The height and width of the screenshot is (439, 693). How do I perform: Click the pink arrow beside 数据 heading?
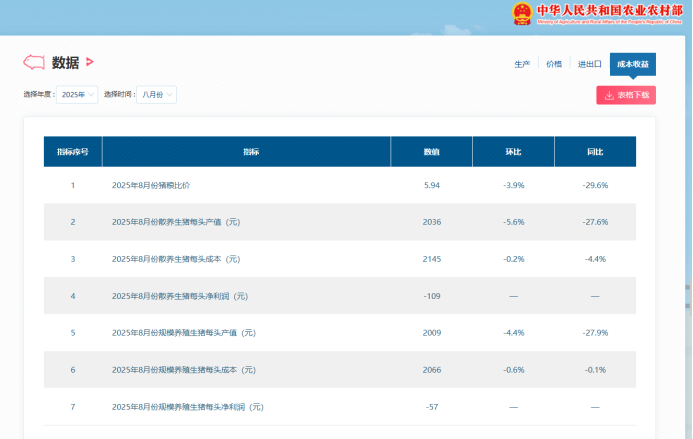pos(90,62)
